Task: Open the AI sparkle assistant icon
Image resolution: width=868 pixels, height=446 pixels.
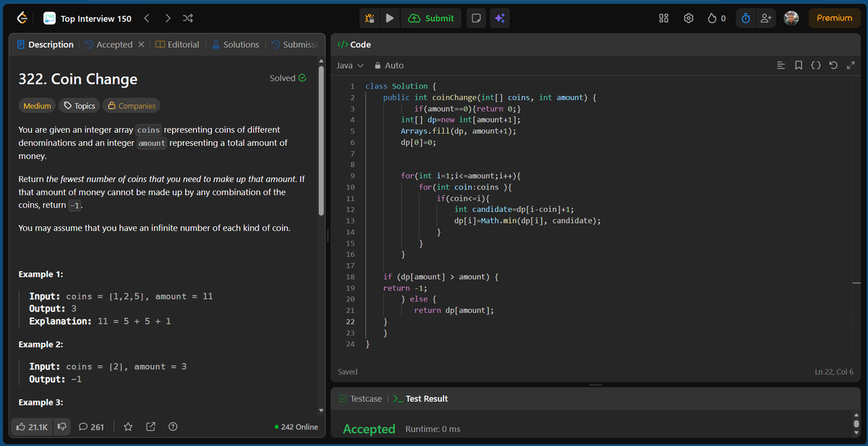Action: [x=498, y=18]
